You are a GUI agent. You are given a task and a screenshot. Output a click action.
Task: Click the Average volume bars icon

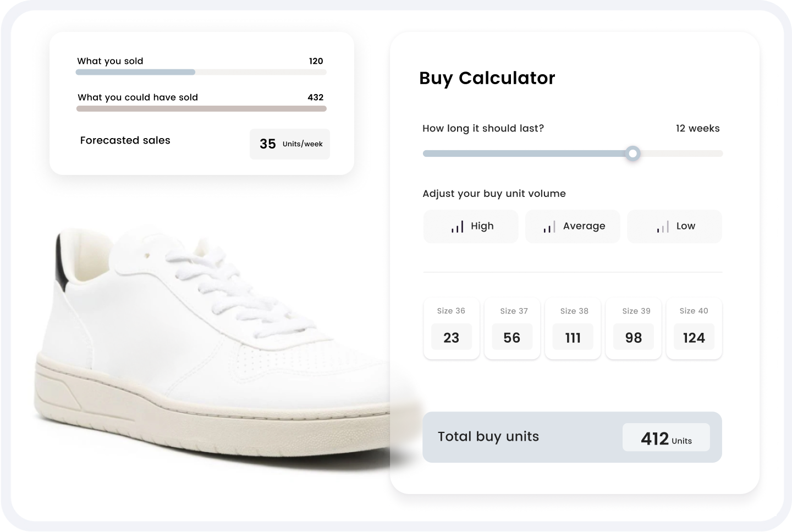click(549, 227)
